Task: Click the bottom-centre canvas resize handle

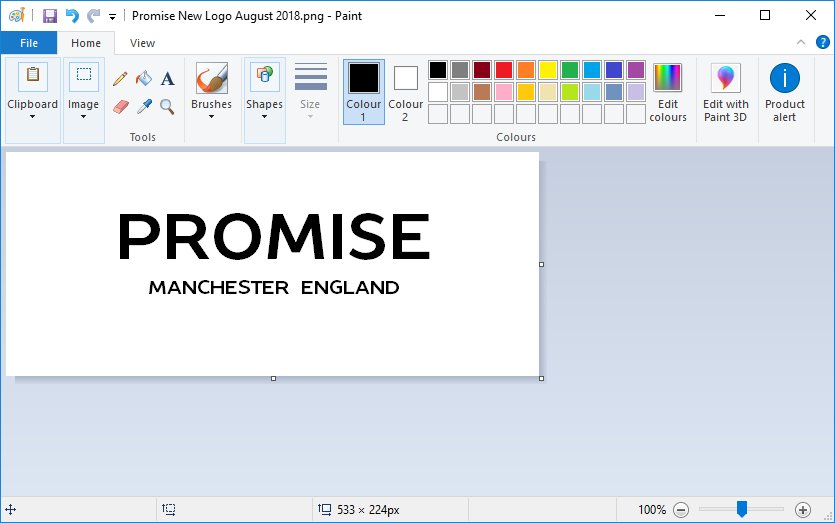Action: click(274, 378)
